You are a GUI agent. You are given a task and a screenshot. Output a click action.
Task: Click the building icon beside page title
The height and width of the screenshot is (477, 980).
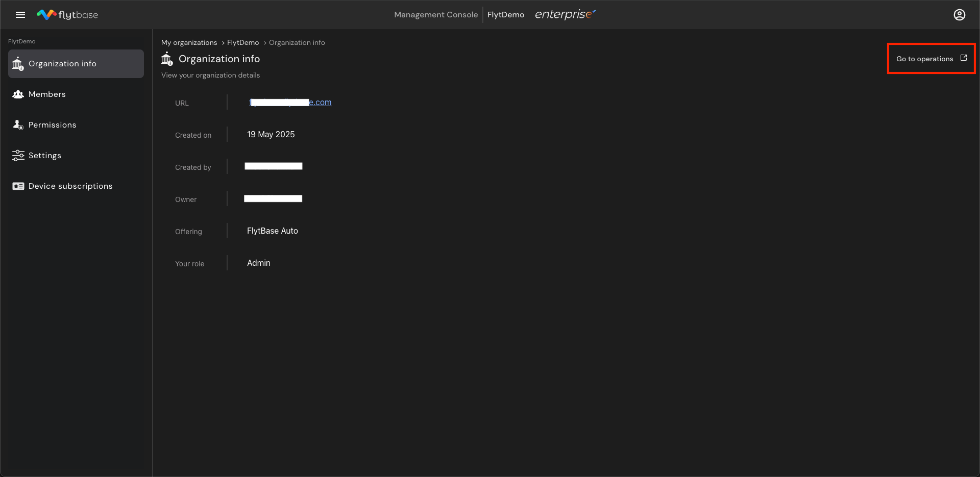click(x=167, y=59)
